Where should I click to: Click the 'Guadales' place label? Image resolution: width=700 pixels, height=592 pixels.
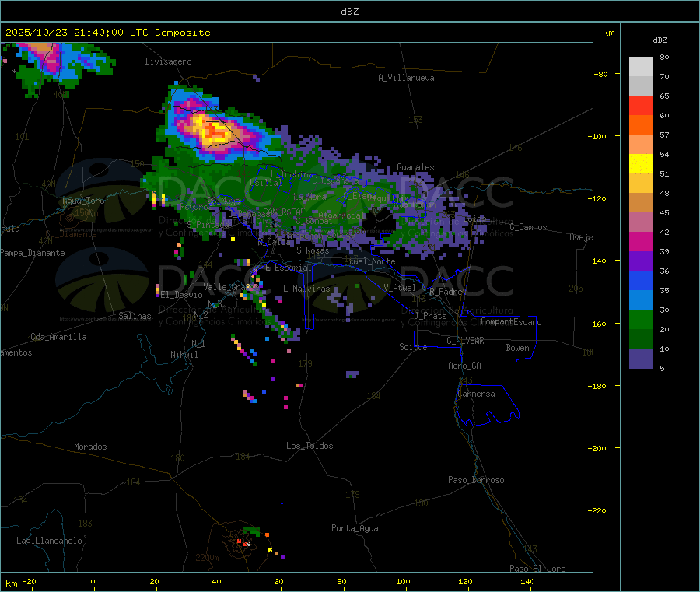(x=415, y=167)
